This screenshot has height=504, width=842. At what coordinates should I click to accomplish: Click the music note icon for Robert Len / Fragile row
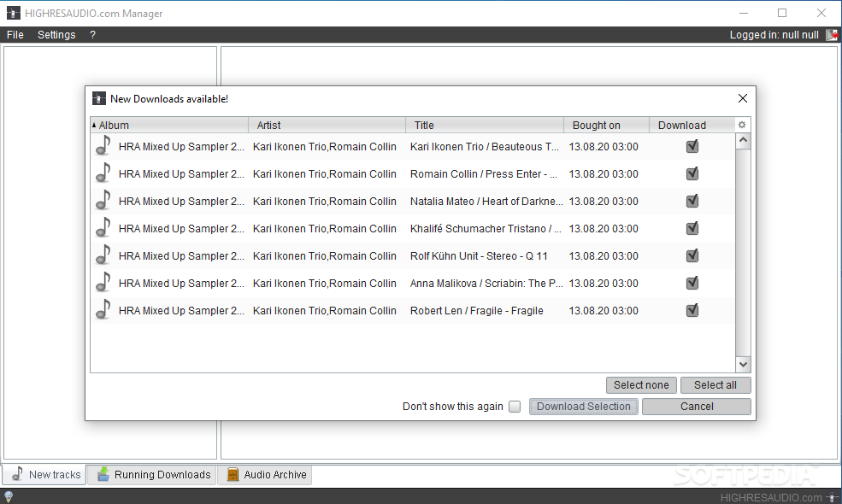point(103,310)
